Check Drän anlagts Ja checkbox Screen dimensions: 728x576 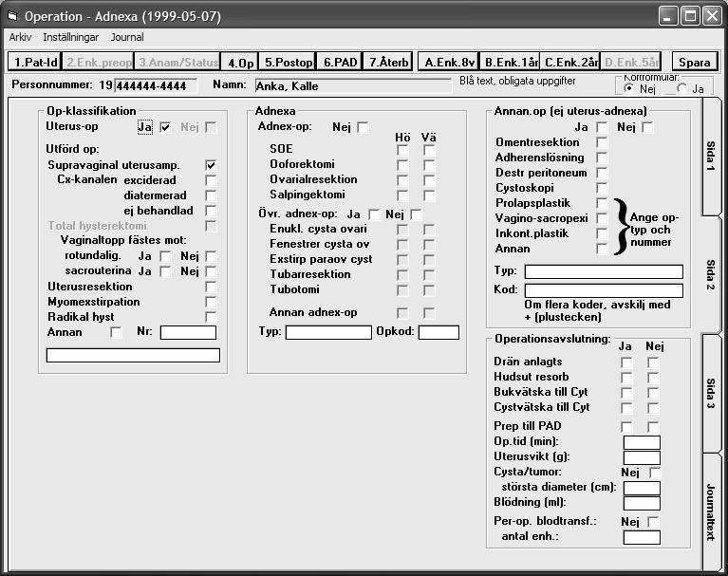coord(626,362)
